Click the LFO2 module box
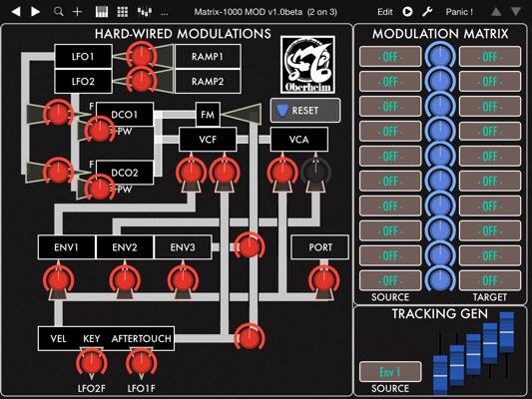The height and width of the screenshot is (399, 532). pos(83,82)
